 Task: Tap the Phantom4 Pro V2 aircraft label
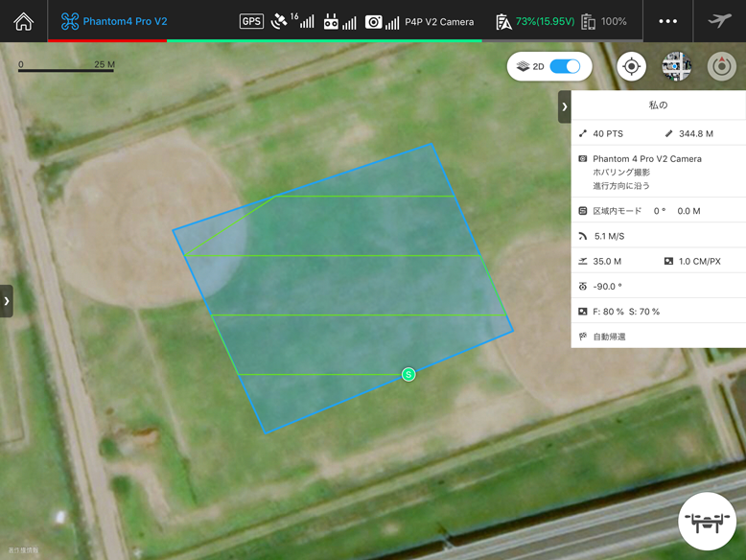coord(114,21)
